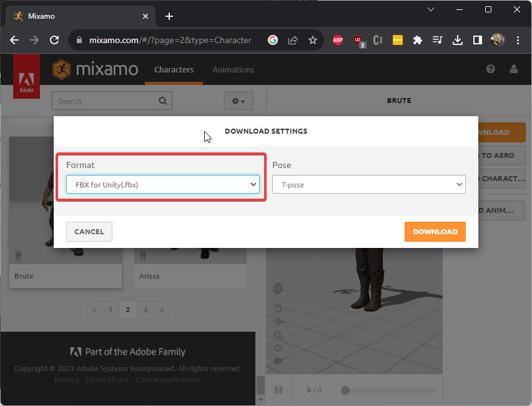Open the Pose dropdown showing T-pose
The image size is (532, 406).
pyautogui.click(x=369, y=184)
